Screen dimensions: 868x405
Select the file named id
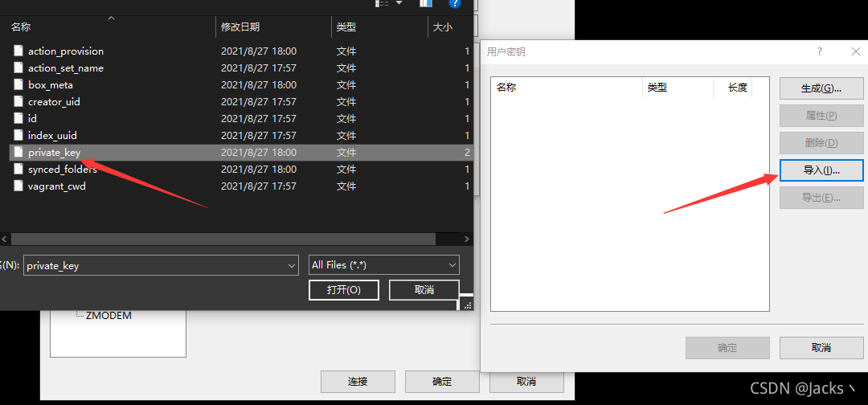coord(33,118)
